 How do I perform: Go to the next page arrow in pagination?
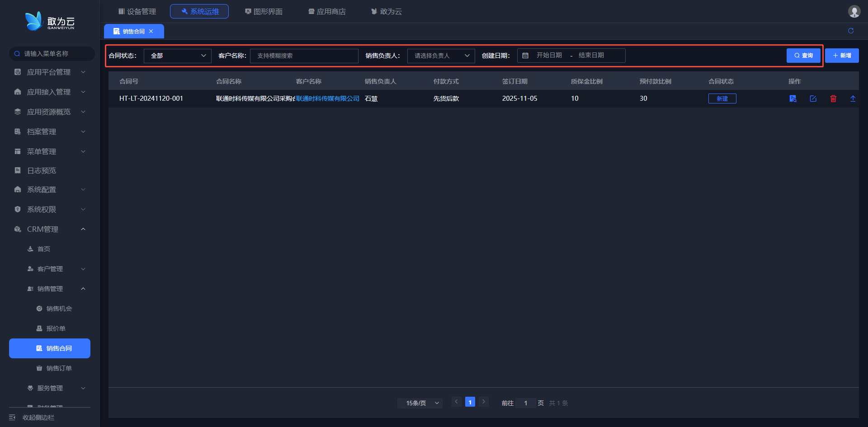coord(484,402)
